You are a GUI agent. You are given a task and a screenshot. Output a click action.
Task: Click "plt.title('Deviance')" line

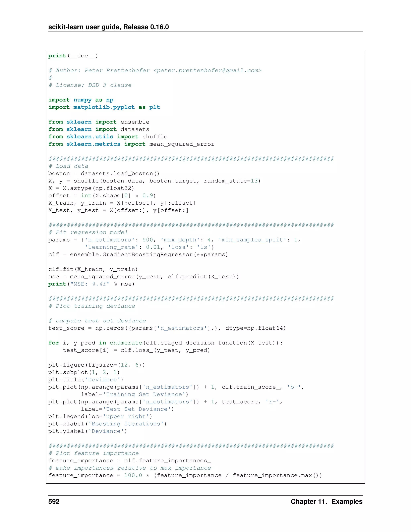pyautogui.click(x=86, y=379)
